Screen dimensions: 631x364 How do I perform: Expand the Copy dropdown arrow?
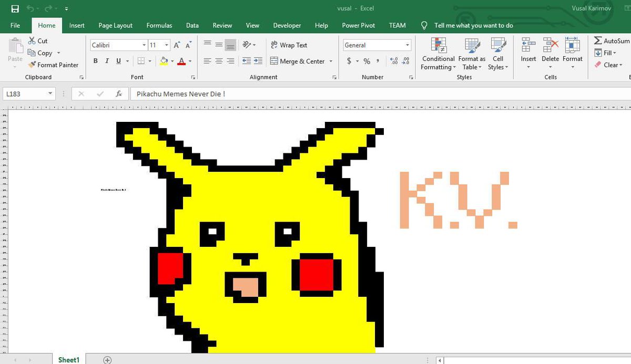58,53
